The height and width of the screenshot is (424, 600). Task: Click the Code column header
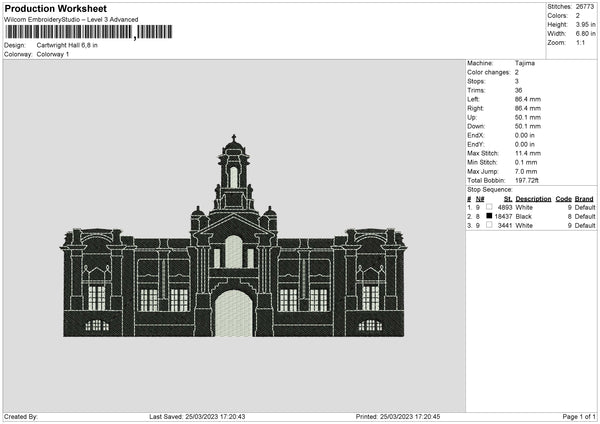point(563,198)
